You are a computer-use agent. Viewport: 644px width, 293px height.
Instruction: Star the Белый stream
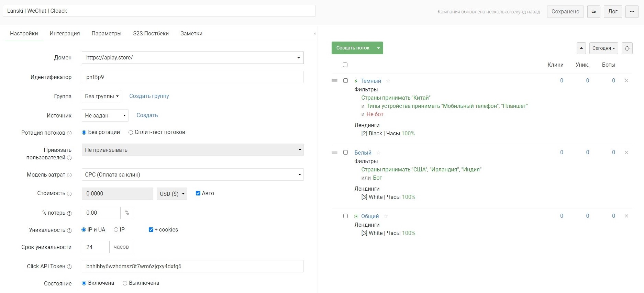(x=378, y=153)
